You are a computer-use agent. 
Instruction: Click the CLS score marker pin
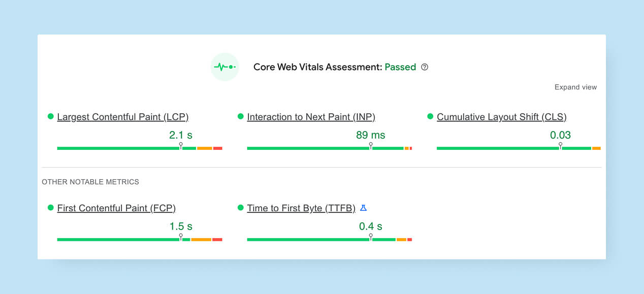560,146
